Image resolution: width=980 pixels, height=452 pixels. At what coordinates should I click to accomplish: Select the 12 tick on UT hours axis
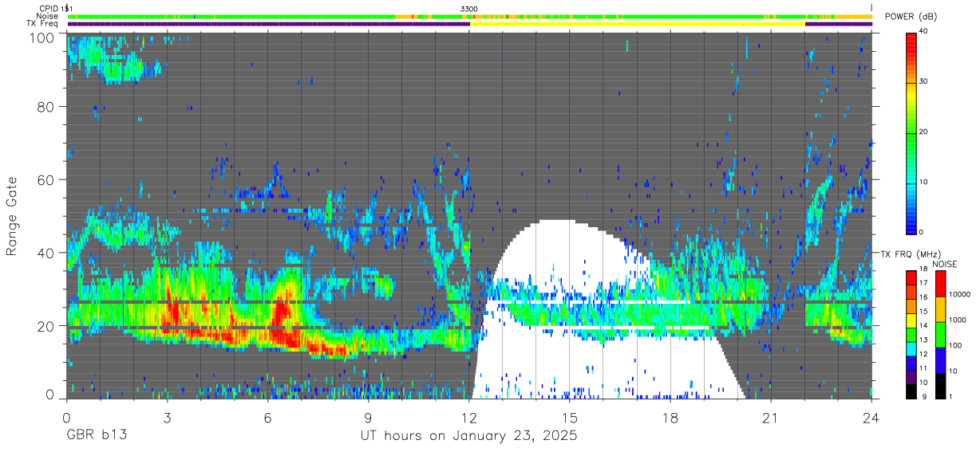pos(469,418)
